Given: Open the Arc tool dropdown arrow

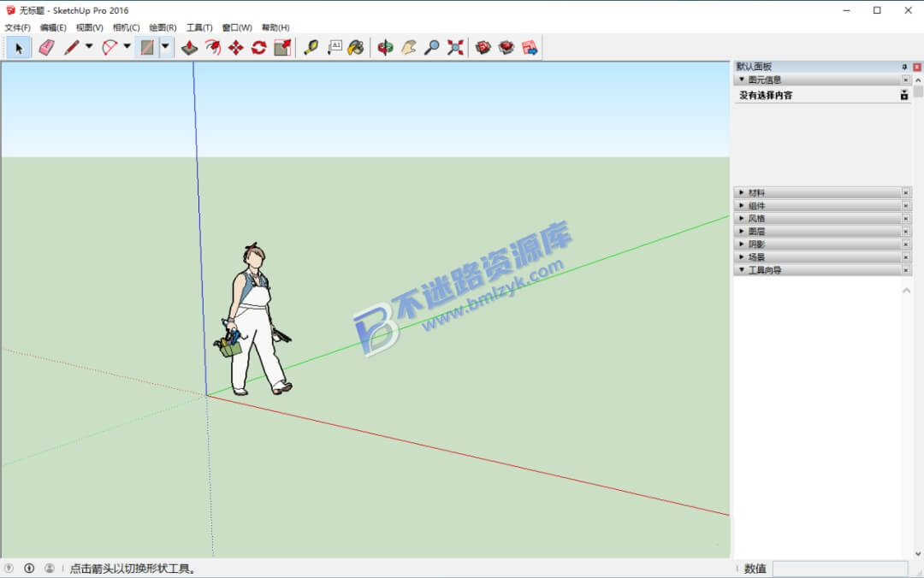Looking at the screenshot, I should pyautogui.click(x=127, y=46).
